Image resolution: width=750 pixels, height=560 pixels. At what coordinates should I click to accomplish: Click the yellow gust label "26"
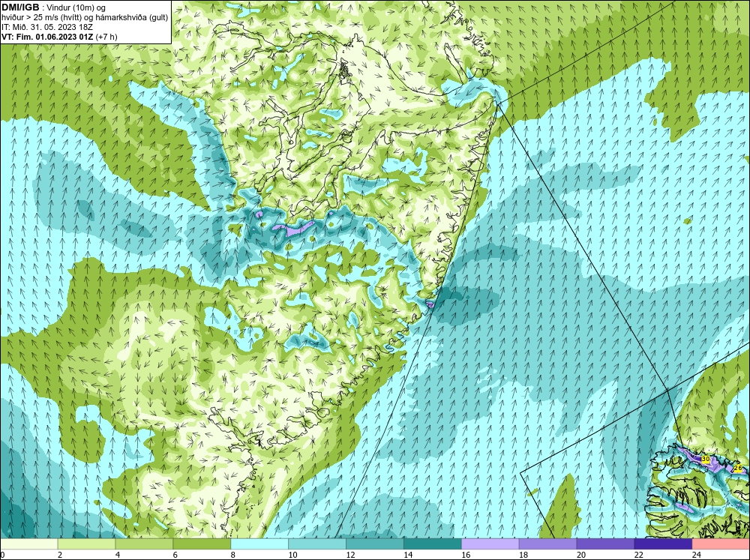pyautogui.click(x=737, y=469)
